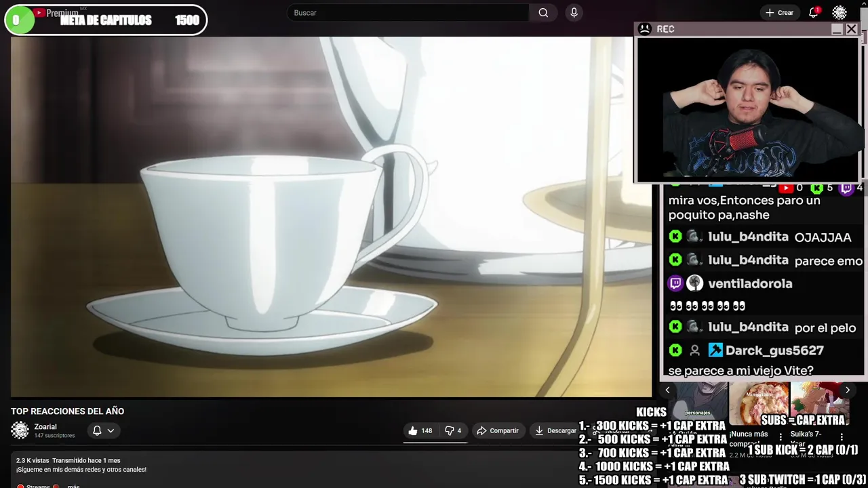Click the Streams link in description
868x488 pixels.
click(38, 486)
